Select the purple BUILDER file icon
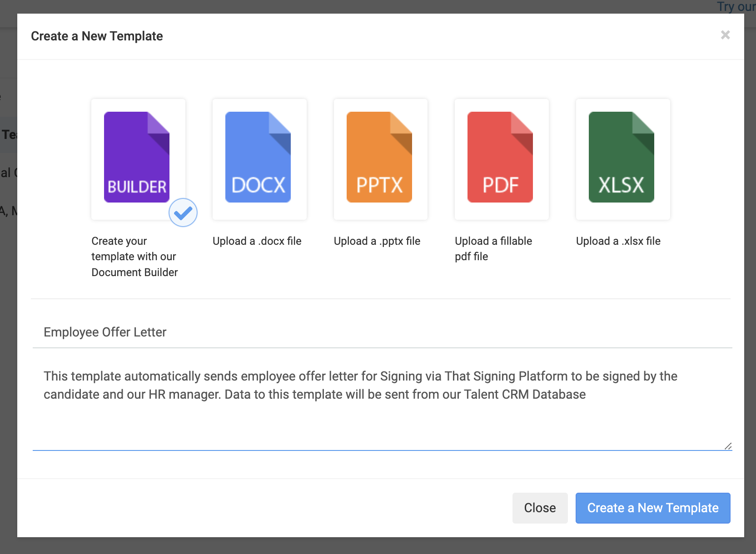Image resolution: width=756 pixels, height=554 pixels. tap(137, 157)
